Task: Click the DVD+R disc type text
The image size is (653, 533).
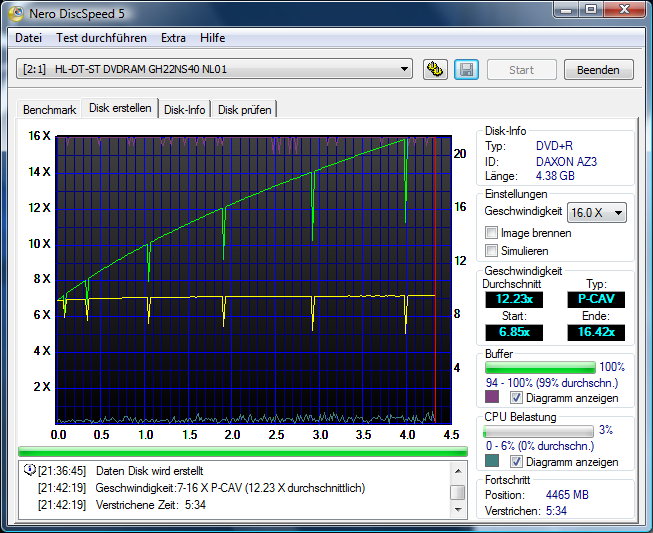Action: (x=554, y=146)
